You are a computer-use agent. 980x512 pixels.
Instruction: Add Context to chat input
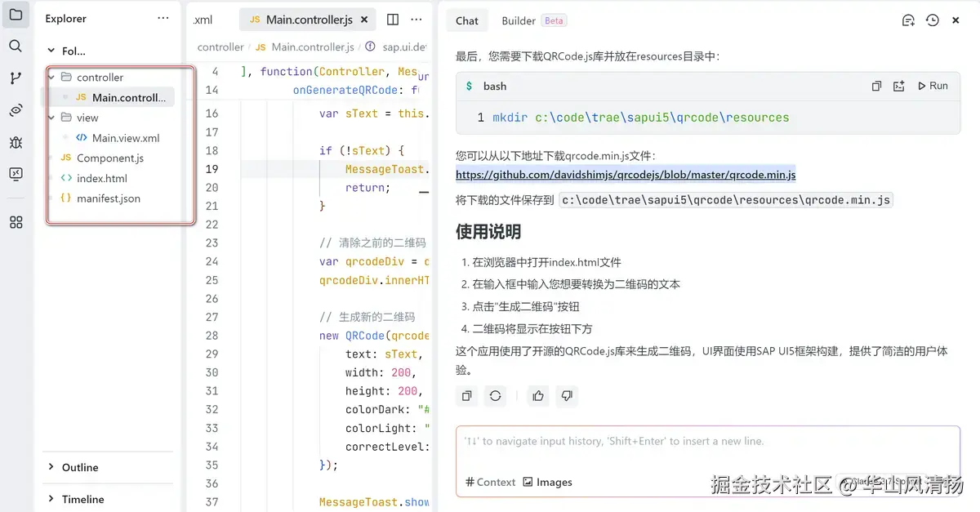[491, 482]
